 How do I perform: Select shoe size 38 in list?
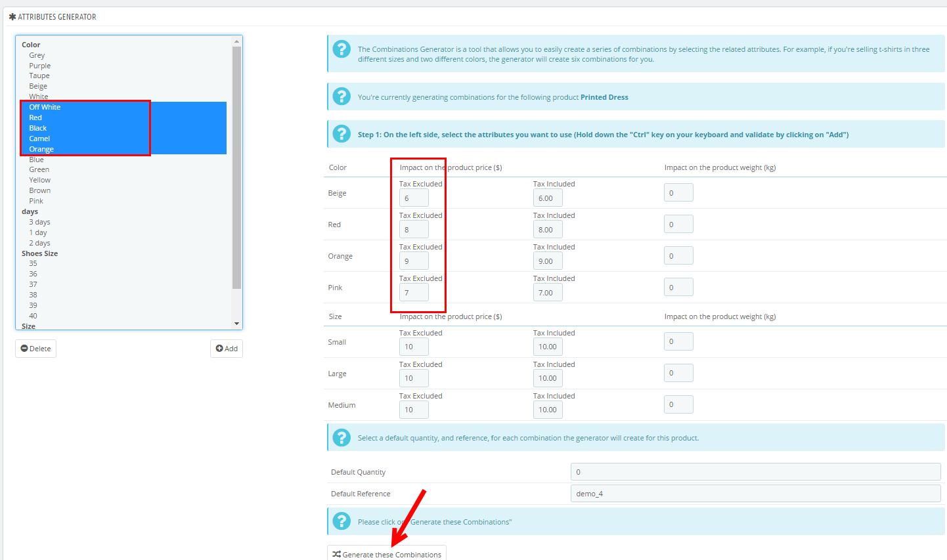coord(33,295)
